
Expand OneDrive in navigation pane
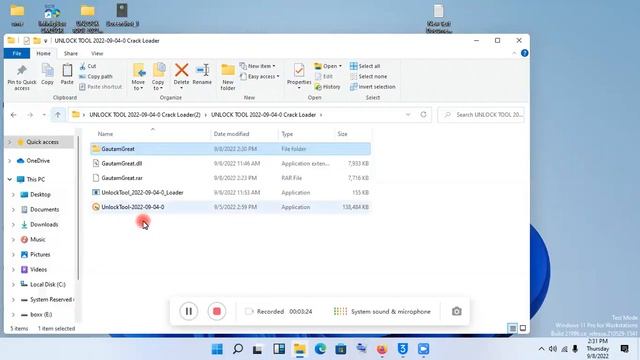click(x=10, y=161)
